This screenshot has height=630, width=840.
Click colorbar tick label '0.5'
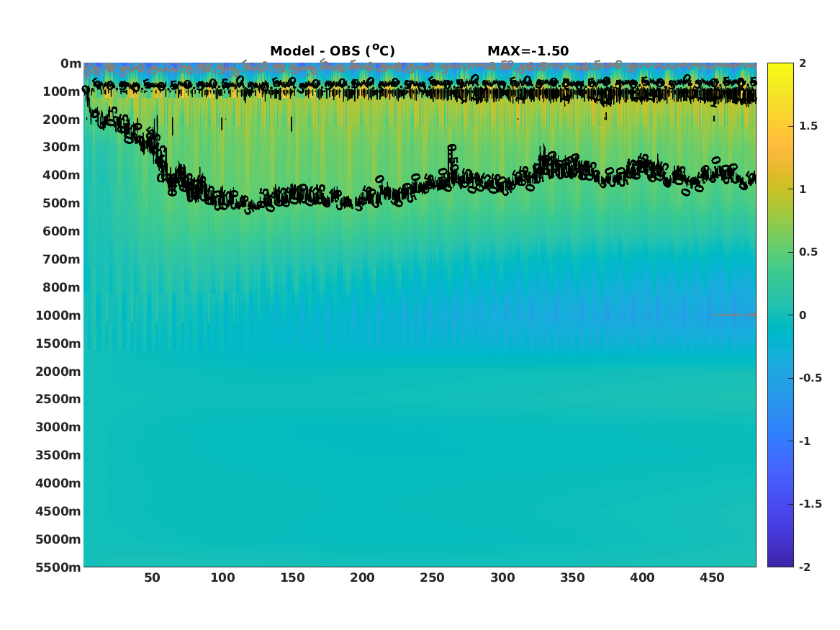[808, 252]
